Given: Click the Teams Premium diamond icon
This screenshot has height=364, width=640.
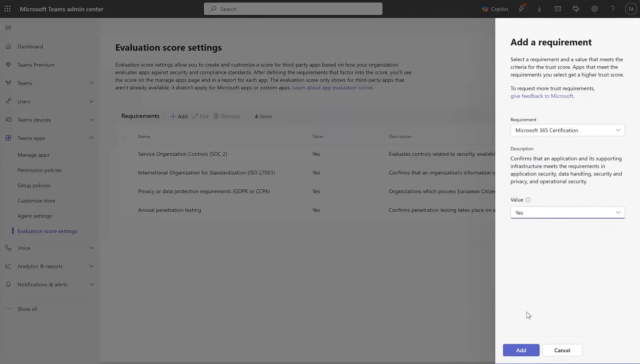Looking at the screenshot, I should [8, 64].
